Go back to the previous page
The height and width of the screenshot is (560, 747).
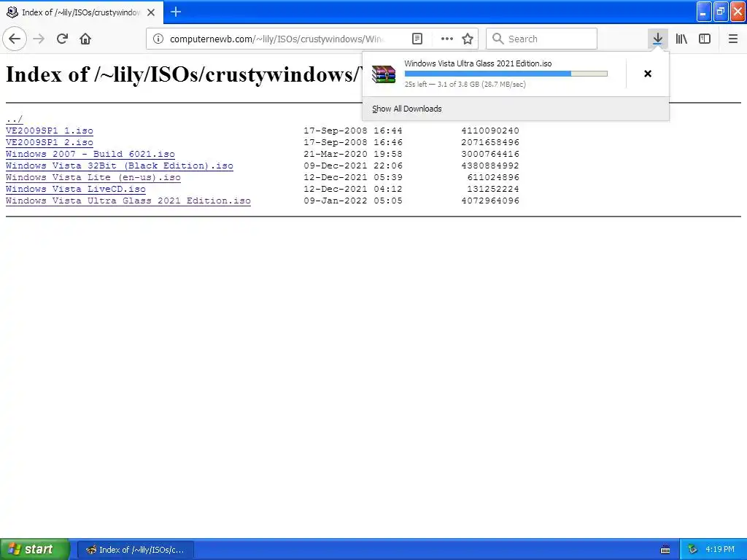[x=15, y=39]
